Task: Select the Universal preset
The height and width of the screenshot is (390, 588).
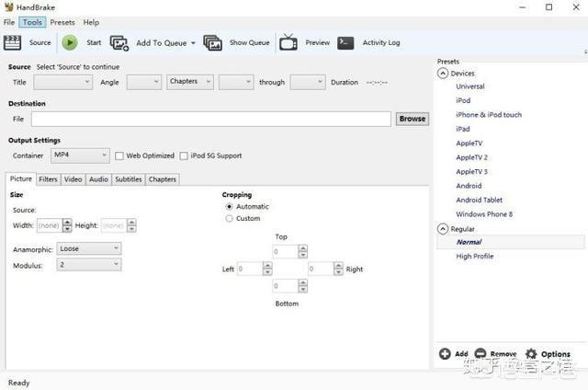Action: [470, 86]
